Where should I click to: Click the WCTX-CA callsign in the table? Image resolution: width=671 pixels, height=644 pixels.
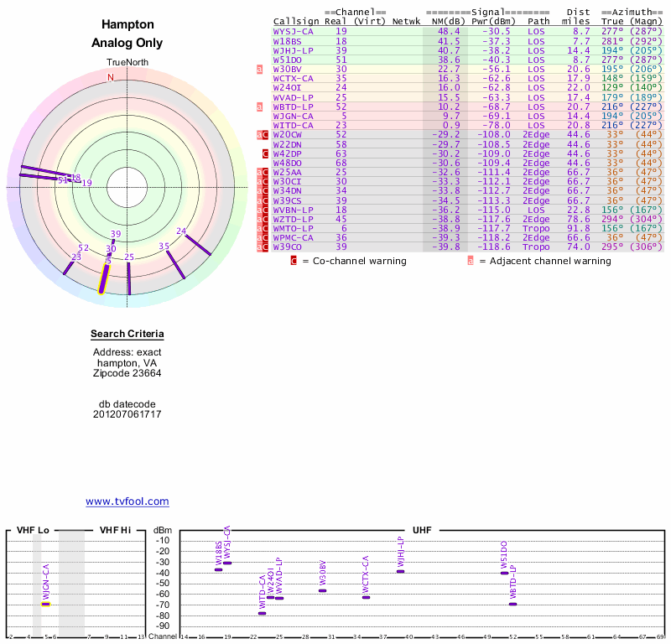[x=293, y=78]
